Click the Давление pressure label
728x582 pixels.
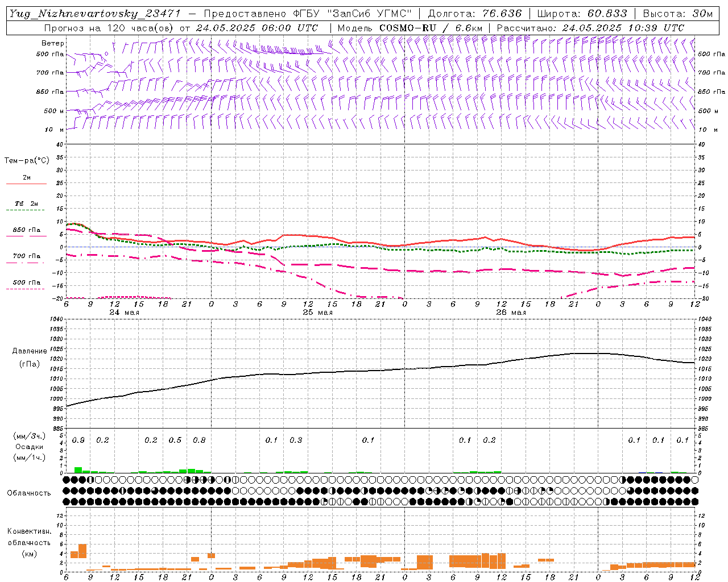(x=30, y=351)
